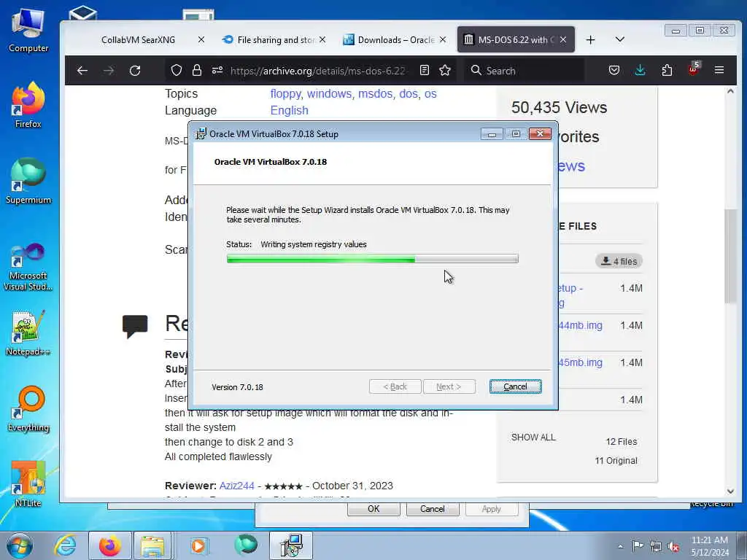Switch to VirtualBox installer taskbar button
Image resolution: width=747 pixels, height=560 pixels.
291,545
